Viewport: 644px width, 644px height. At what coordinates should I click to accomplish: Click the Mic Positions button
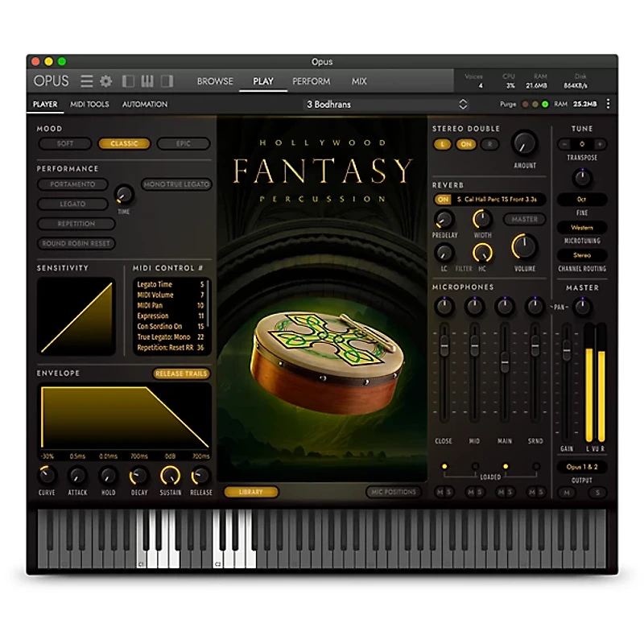pyautogui.click(x=394, y=492)
